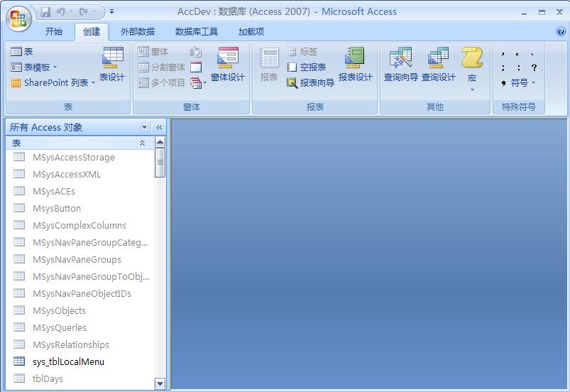The image size is (570, 392).
Task: Insert the question mark symbol
Action: (534, 67)
